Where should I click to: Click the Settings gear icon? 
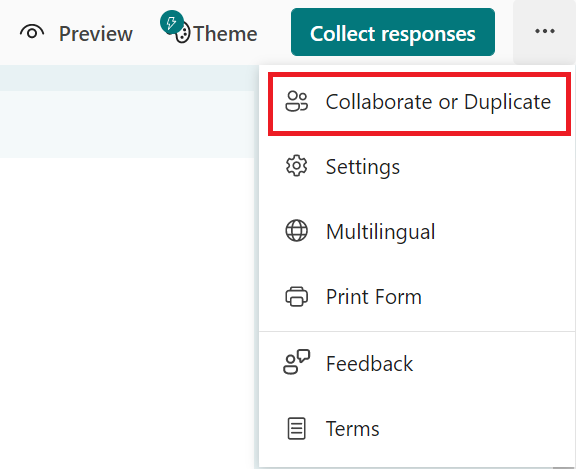coord(296,166)
